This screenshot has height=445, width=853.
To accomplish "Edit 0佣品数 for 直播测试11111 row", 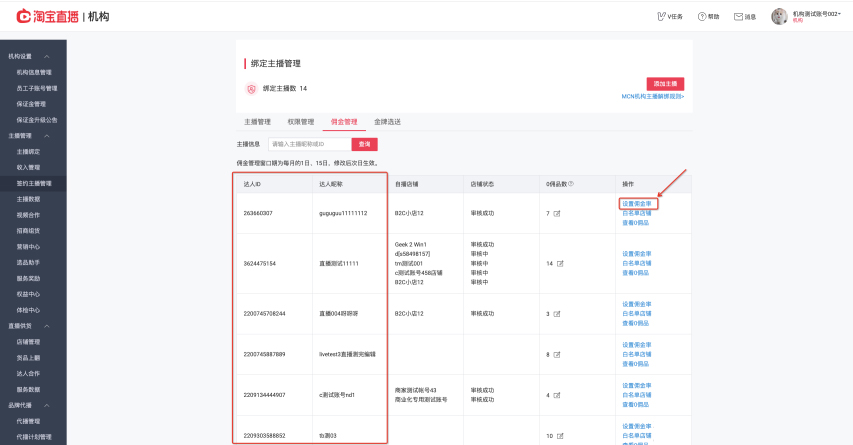I will click(x=560, y=264).
